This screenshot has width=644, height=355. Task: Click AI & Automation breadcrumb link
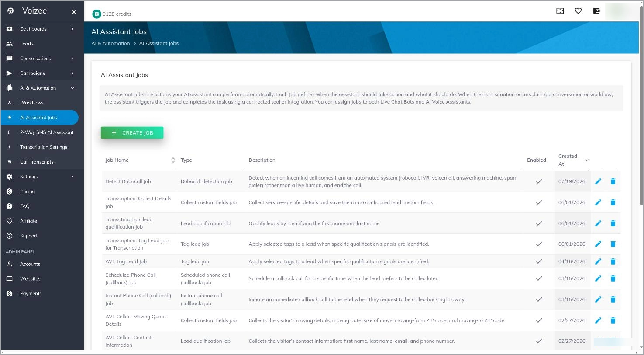pyautogui.click(x=110, y=43)
